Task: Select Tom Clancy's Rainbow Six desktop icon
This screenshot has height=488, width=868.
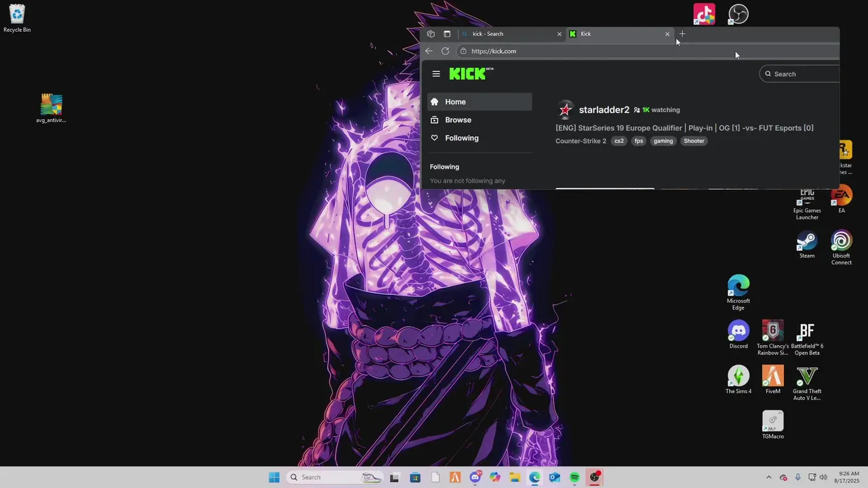Action: click(772, 338)
